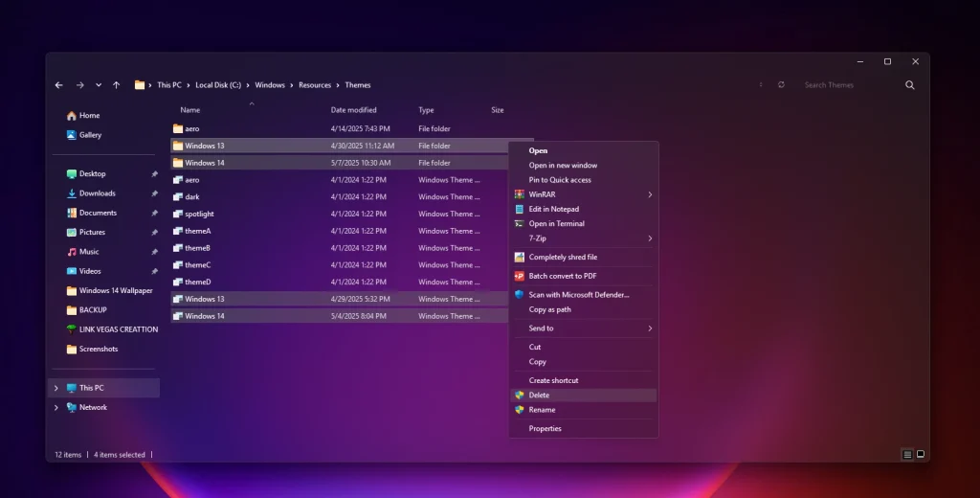Go up one folder level

pos(116,85)
